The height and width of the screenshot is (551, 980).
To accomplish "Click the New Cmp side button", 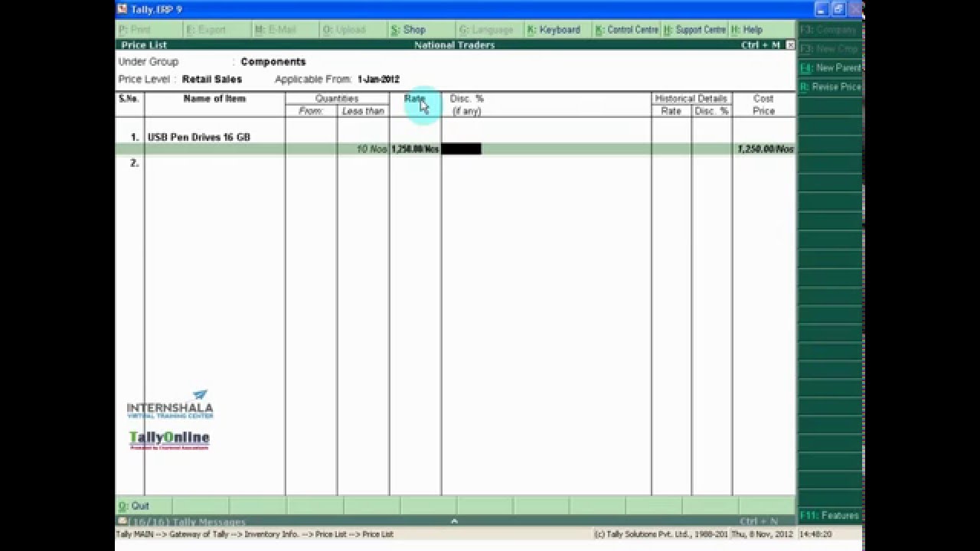I will 830,49.
